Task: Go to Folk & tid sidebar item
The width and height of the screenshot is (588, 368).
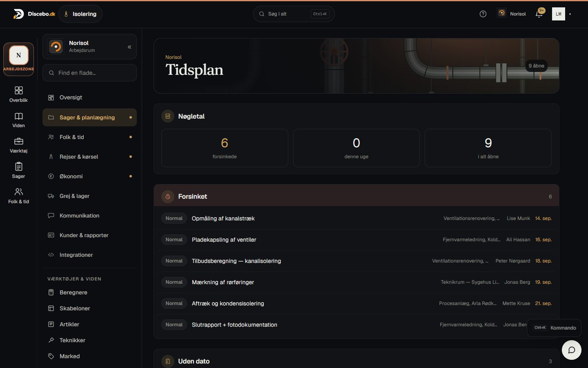Action: [x=89, y=137]
